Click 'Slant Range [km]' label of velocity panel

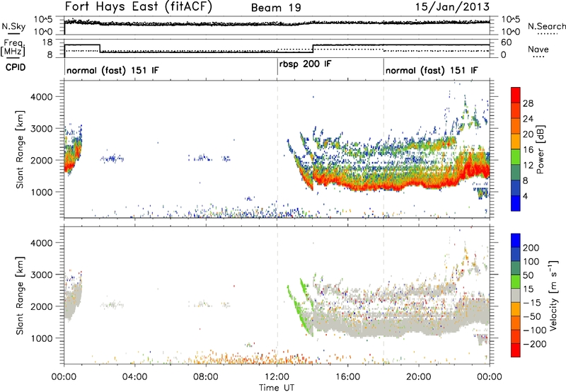click(x=20, y=296)
